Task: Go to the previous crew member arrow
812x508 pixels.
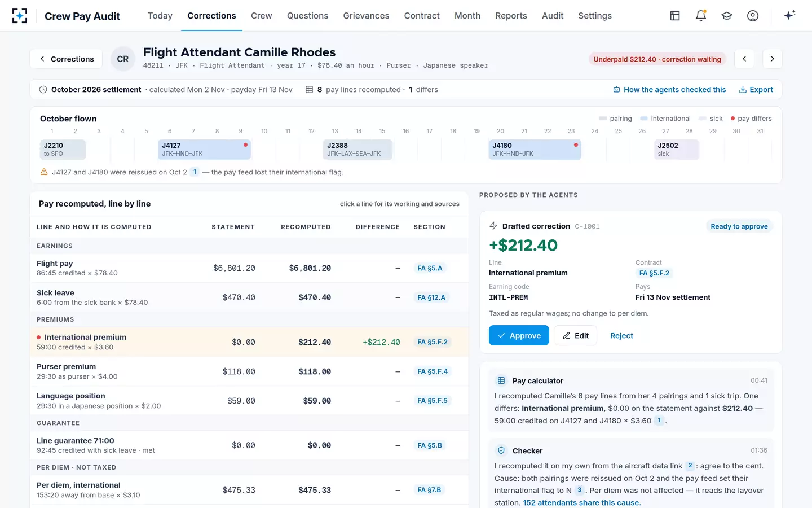Action: coord(744,59)
